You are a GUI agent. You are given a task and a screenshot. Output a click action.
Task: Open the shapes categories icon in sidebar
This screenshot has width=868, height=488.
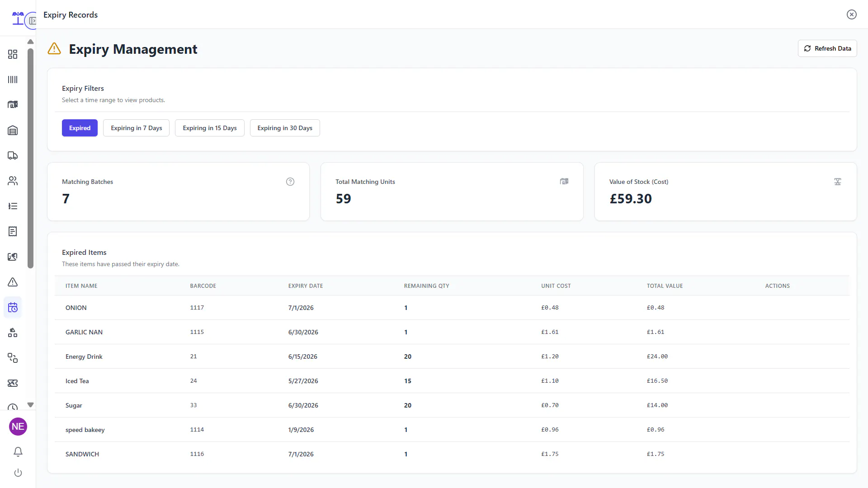(x=13, y=333)
